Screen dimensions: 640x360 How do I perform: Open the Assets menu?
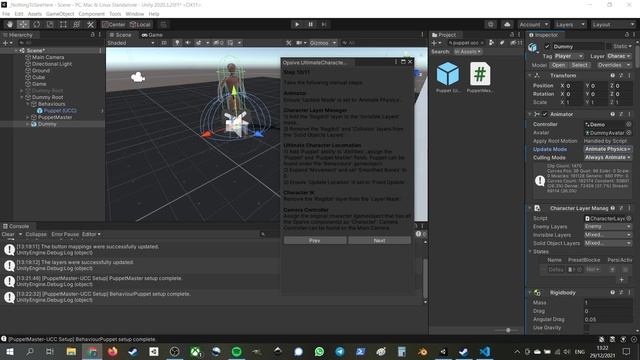(35, 14)
